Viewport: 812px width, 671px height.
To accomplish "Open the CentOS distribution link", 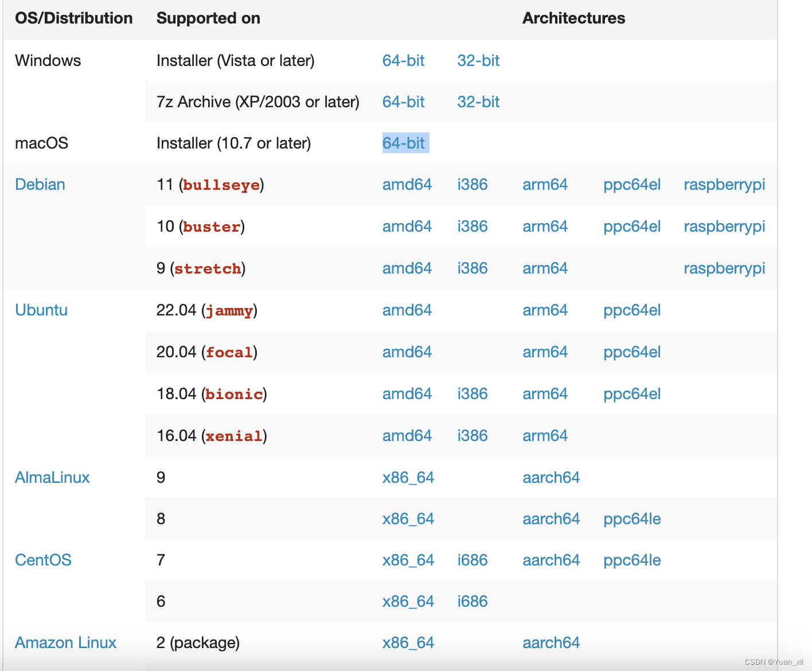I will point(43,560).
